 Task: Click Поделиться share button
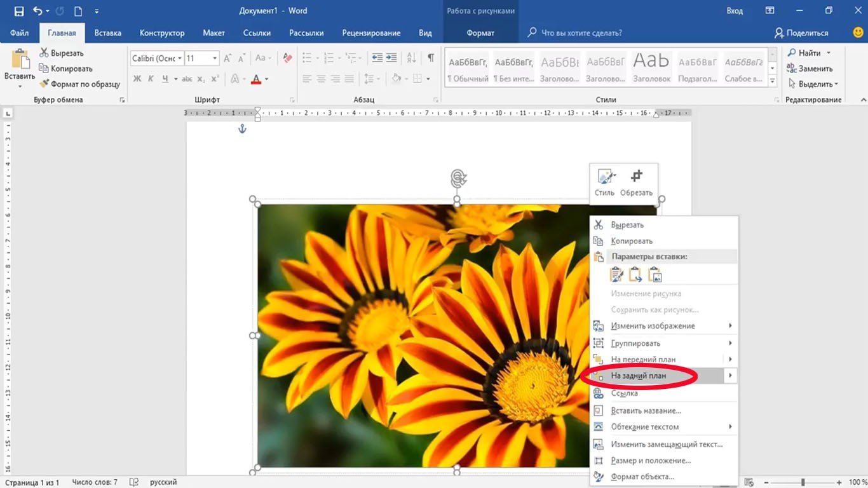(802, 33)
